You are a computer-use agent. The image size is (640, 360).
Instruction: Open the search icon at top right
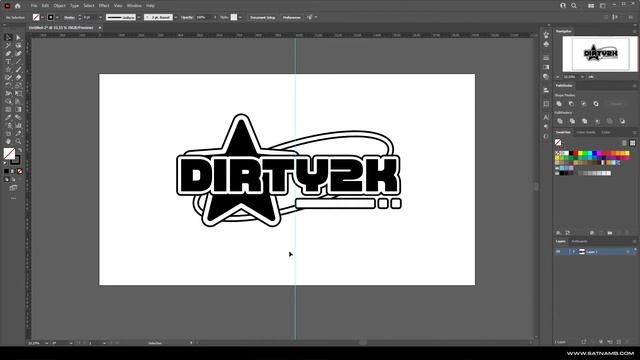coord(574,6)
